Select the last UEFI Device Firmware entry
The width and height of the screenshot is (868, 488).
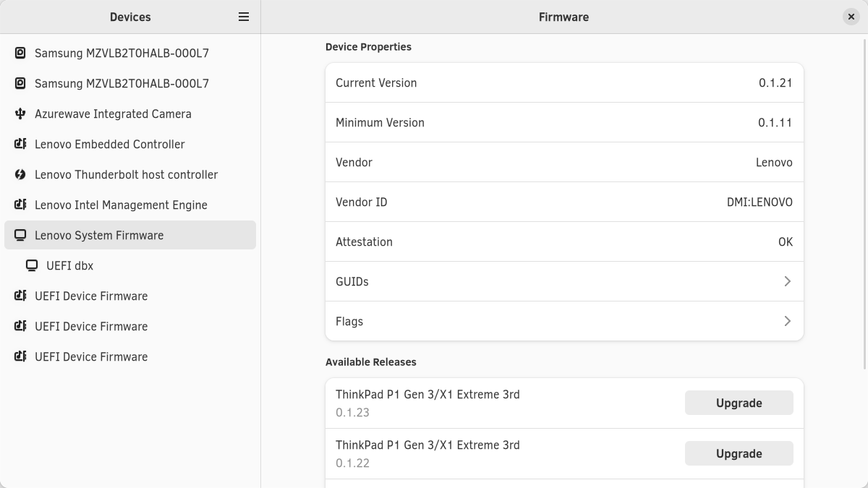(91, 356)
